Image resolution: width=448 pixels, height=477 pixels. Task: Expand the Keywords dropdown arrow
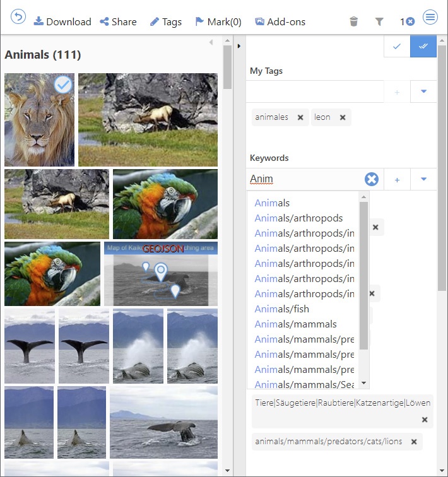click(423, 180)
